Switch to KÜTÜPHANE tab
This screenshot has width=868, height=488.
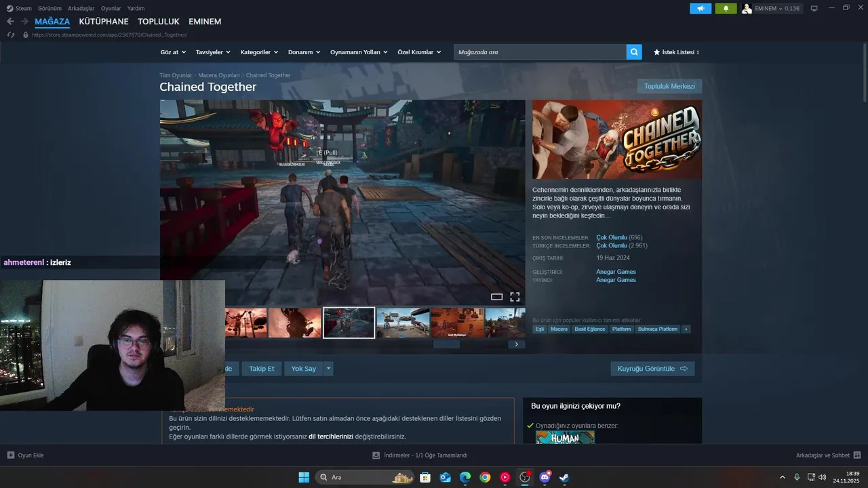click(104, 22)
